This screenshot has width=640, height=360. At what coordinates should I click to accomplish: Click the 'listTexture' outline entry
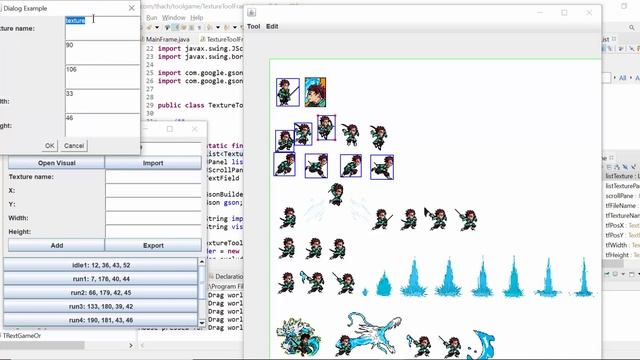click(622, 176)
